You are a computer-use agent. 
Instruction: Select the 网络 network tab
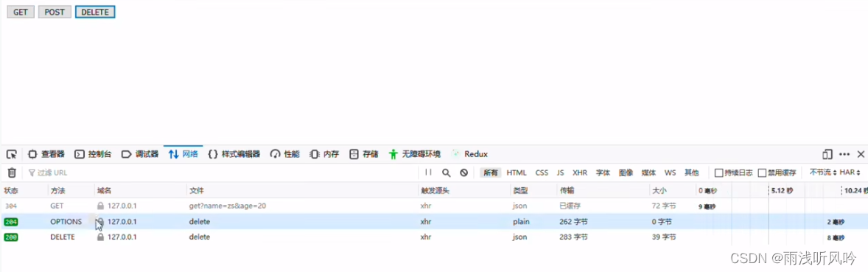[x=183, y=154]
